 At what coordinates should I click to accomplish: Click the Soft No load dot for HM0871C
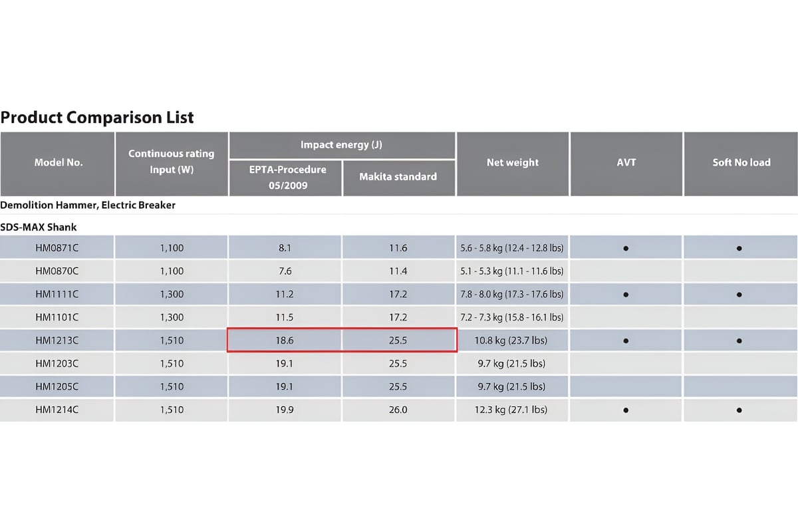[739, 249]
